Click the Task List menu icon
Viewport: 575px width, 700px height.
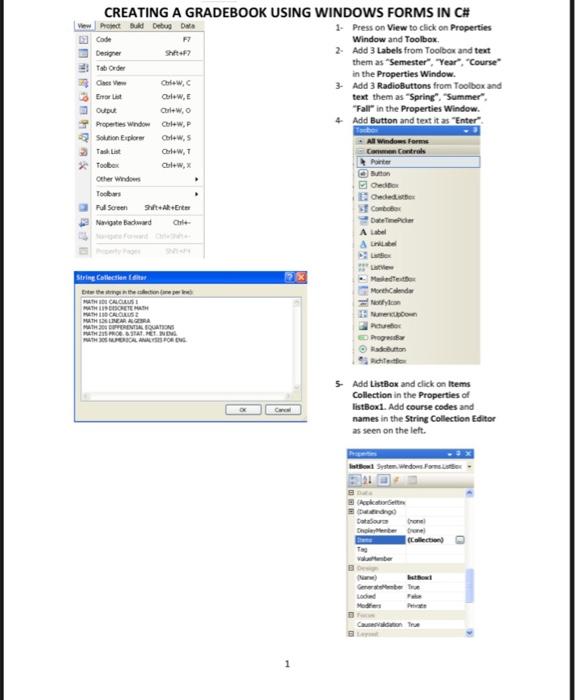pos(83,151)
